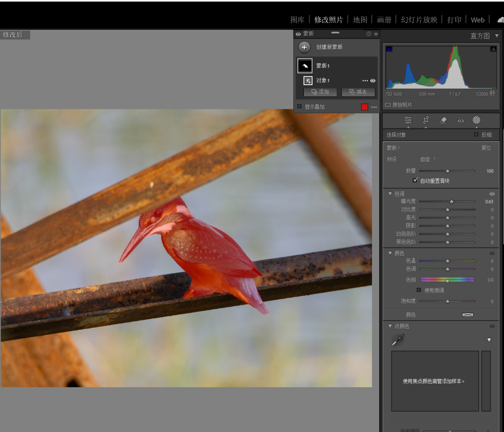The height and width of the screenshot is (432, 504).
Task: Enable the 使用微调 checkbox
Action: [x=418, y=290]
